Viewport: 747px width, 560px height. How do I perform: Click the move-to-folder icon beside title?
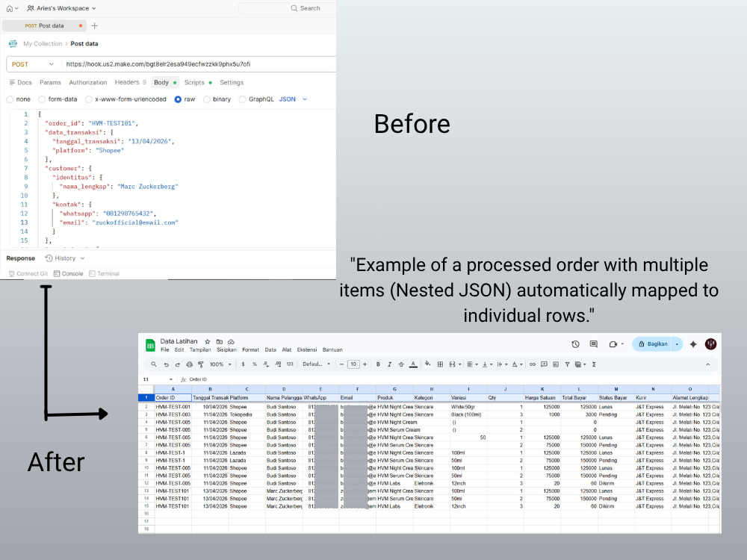click(219, 342)
